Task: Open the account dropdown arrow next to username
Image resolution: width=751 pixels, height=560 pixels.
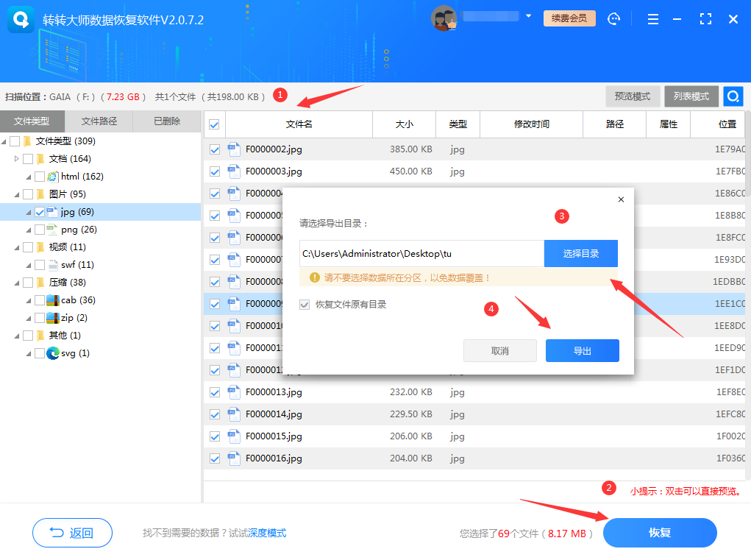Action: coord(528,15)
